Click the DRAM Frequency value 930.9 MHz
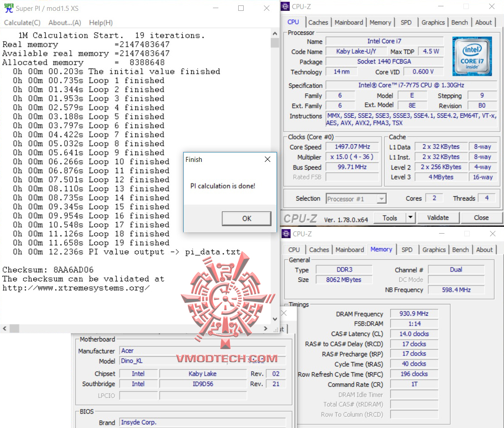This screenshot has height=428, width=504. [x=414, y=313]
